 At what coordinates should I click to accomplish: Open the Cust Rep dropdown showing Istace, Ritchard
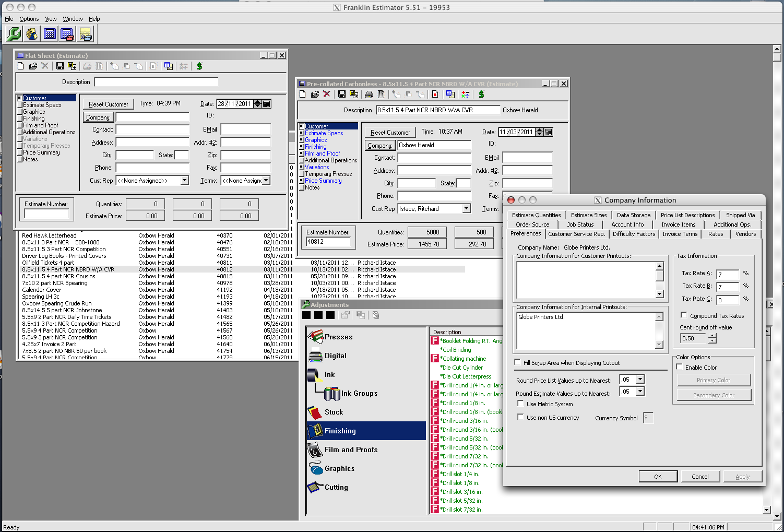pyautogui.click(x=466, y=208)
